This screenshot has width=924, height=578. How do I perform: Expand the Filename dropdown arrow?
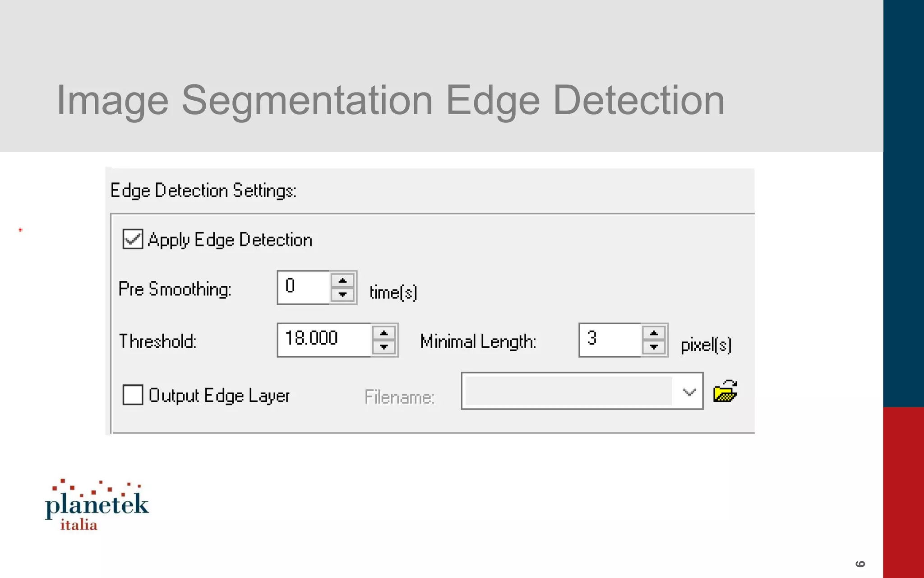pyautogui.click(x=689, y=392)
